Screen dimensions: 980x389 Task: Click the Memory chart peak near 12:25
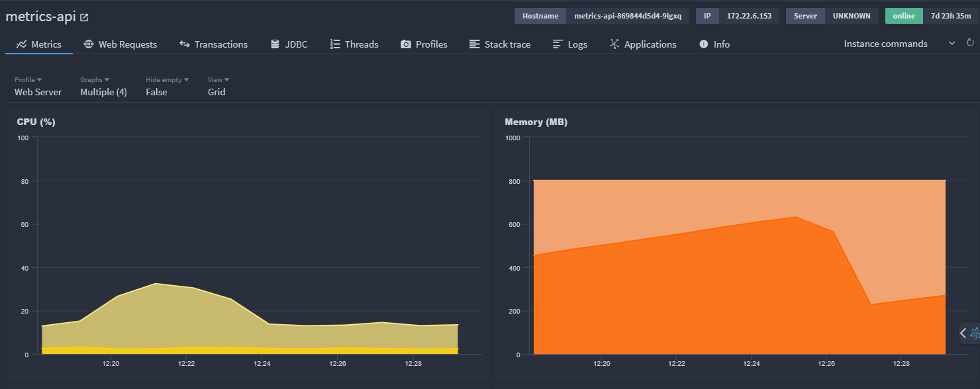tap(795, 217)
